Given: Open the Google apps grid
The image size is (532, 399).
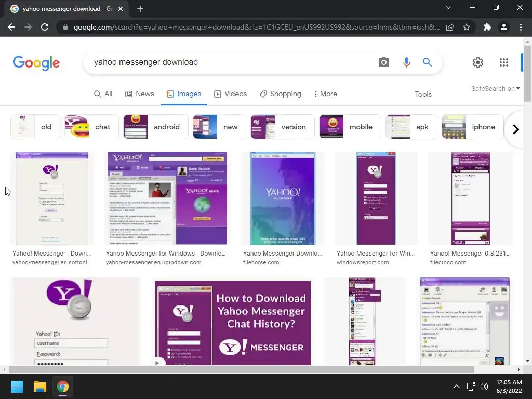Looking at the screenshot, I should pyautogui.click(x=504, y=62).
